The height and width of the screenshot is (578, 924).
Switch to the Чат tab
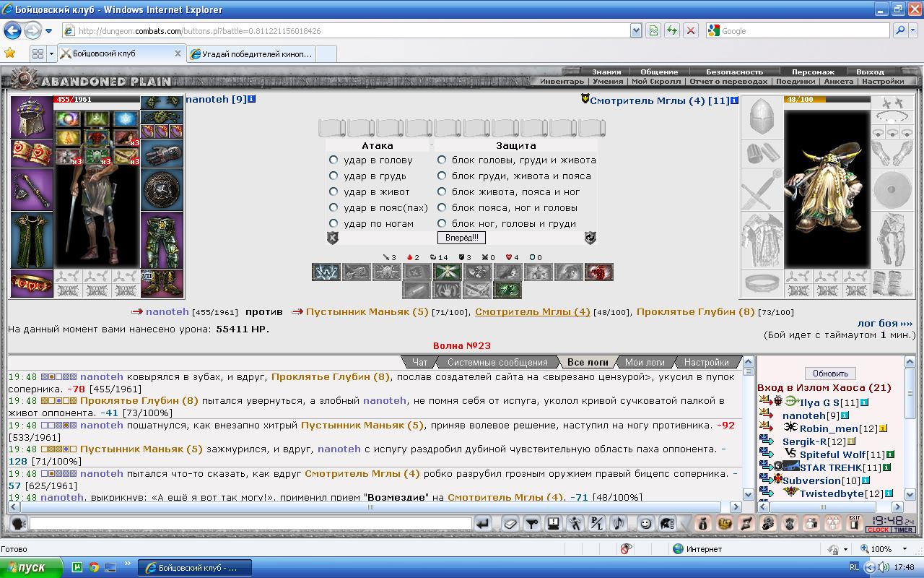pos(419,362)
